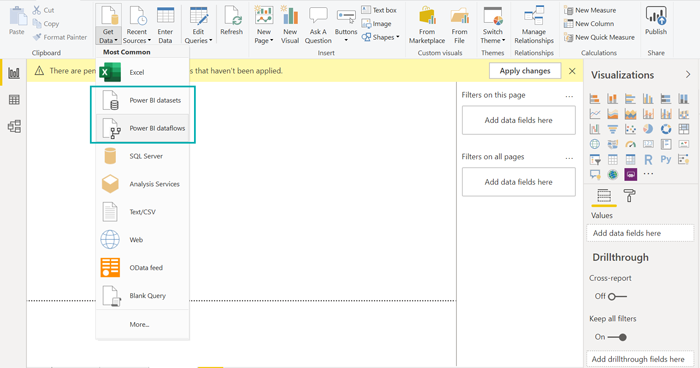Switch to Data view in left sidebar
This screenshot has height=368, width=700.
[14, 100]
